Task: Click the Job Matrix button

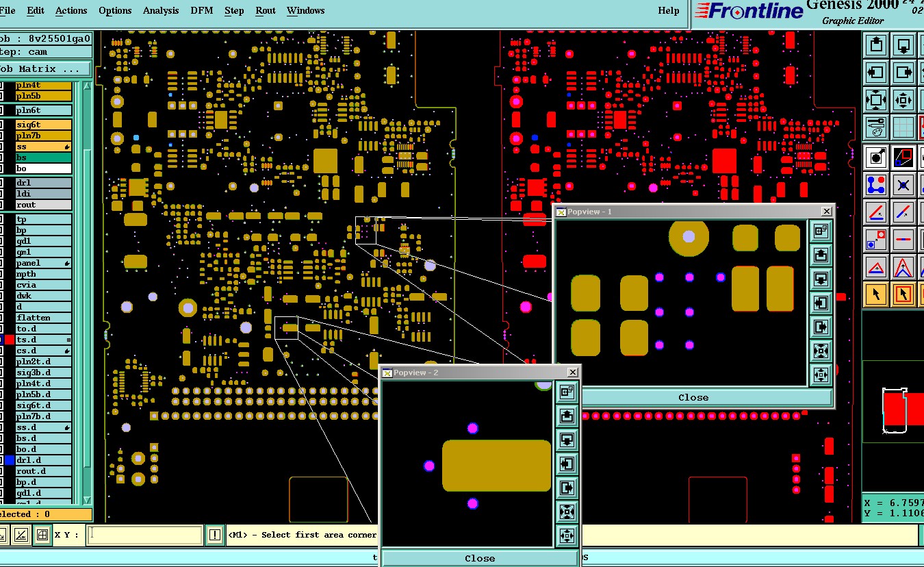Action: [45, 69]
